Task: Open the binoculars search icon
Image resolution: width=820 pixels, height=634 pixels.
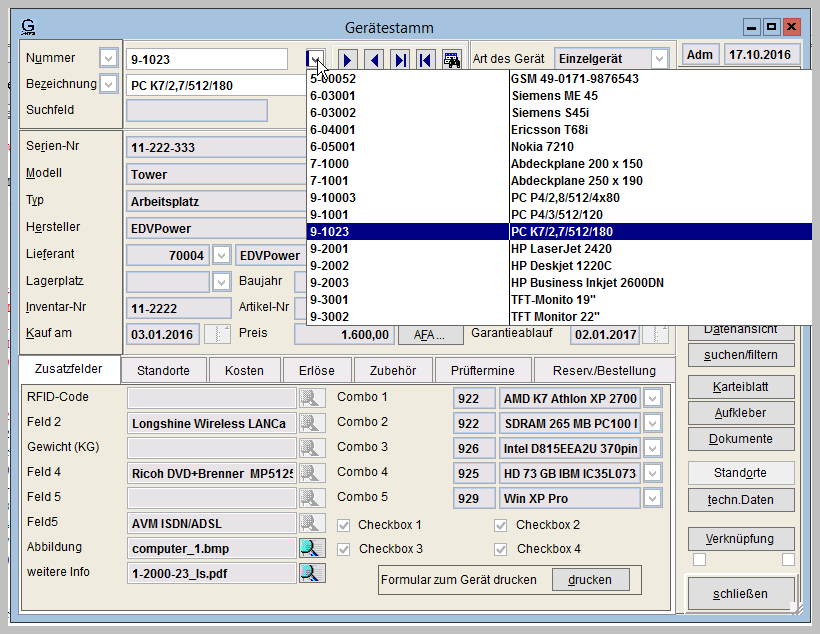Action: tap(451, 60)
